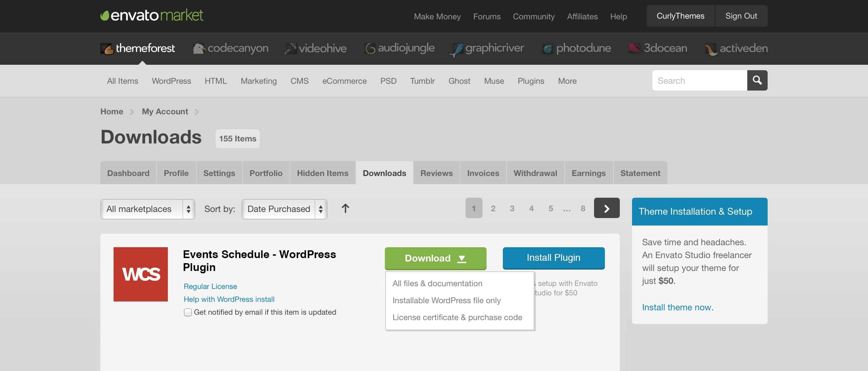This screenshot has width=868, height=371.
Task: Browse the eCommerce category
Action: 344,81
